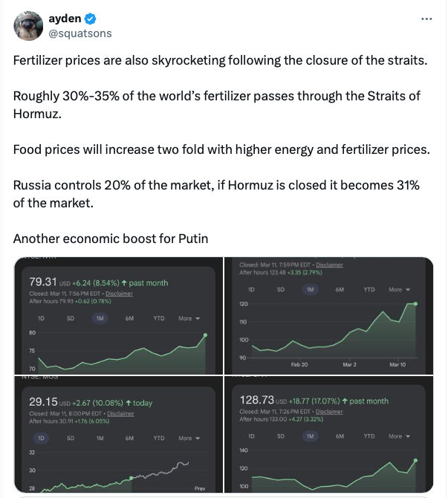Expand the More dropdown in the 79.31 chart

(x=188, y=318)
